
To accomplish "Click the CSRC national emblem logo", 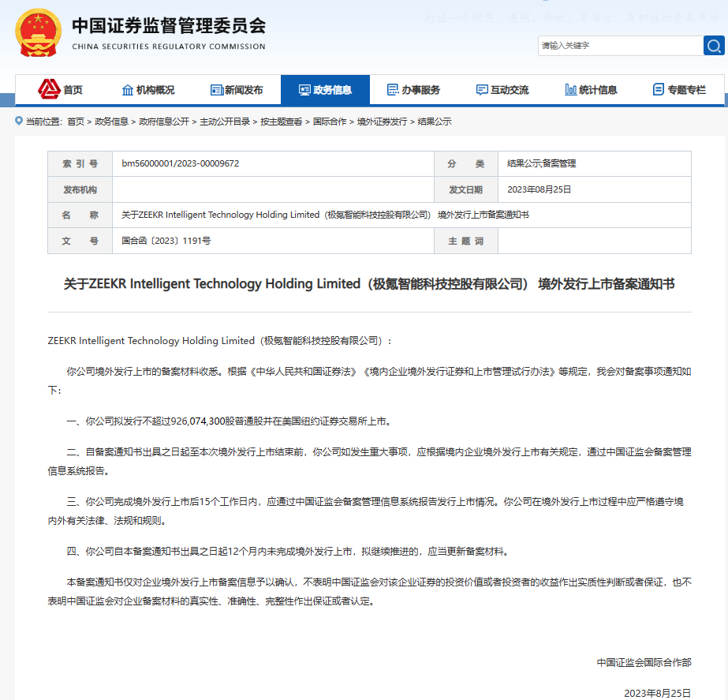I will click(36, 33).
